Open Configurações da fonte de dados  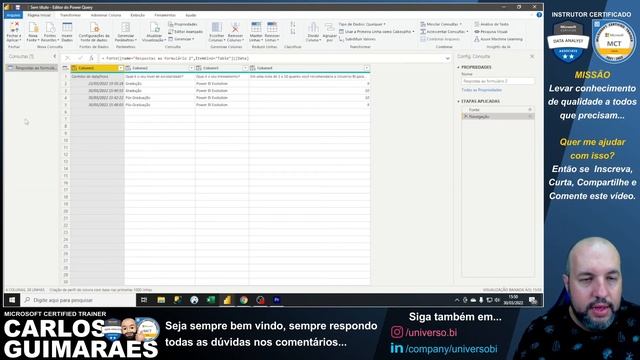tap(94, 32)
